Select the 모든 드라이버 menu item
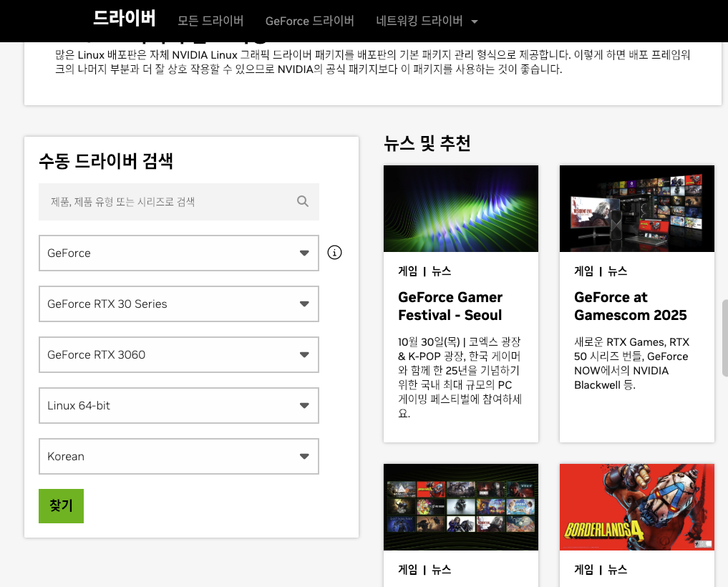 click(x=210, y=21)
